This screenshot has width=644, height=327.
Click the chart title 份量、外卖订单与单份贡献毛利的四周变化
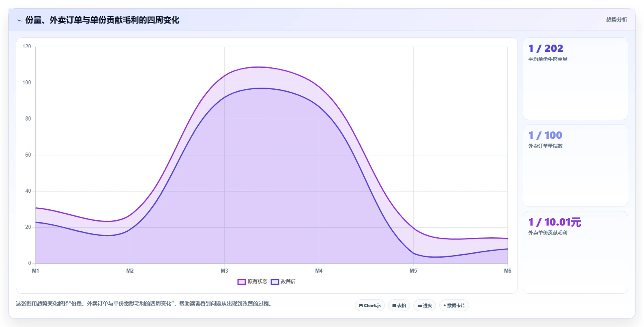pyautogui.click(x=102, y=20)
